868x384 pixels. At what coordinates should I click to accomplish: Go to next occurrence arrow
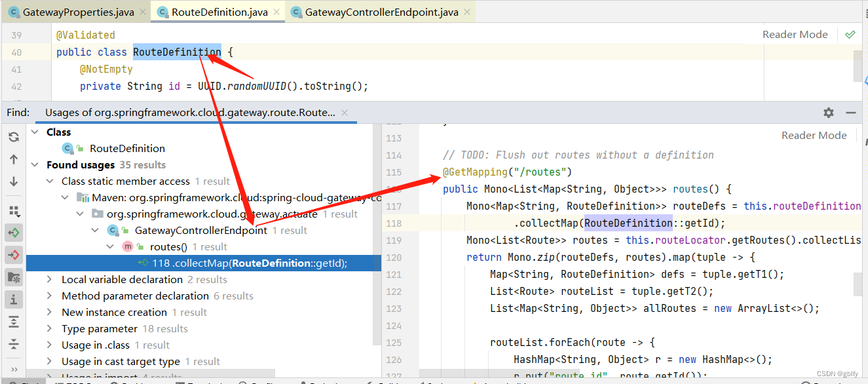pyautogui.click(x=13, y=182)
